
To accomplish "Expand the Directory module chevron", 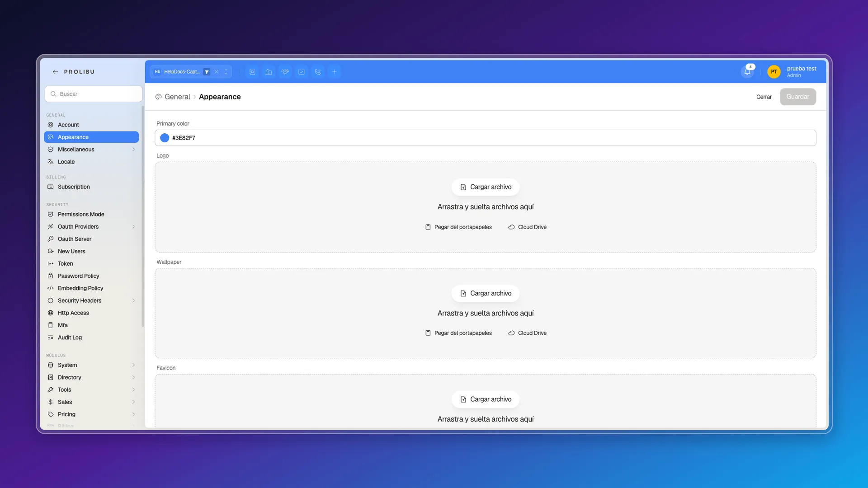I will coord(133,377).
